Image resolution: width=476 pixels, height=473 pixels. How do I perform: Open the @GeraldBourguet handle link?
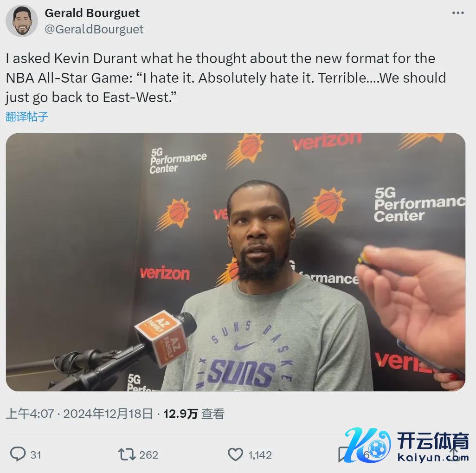(94, 29)
